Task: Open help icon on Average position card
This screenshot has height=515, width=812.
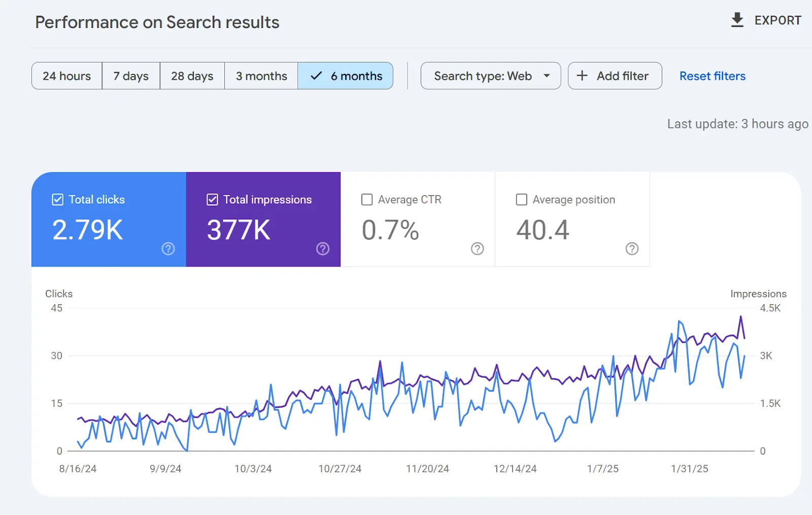Action: tap(632, 248)
